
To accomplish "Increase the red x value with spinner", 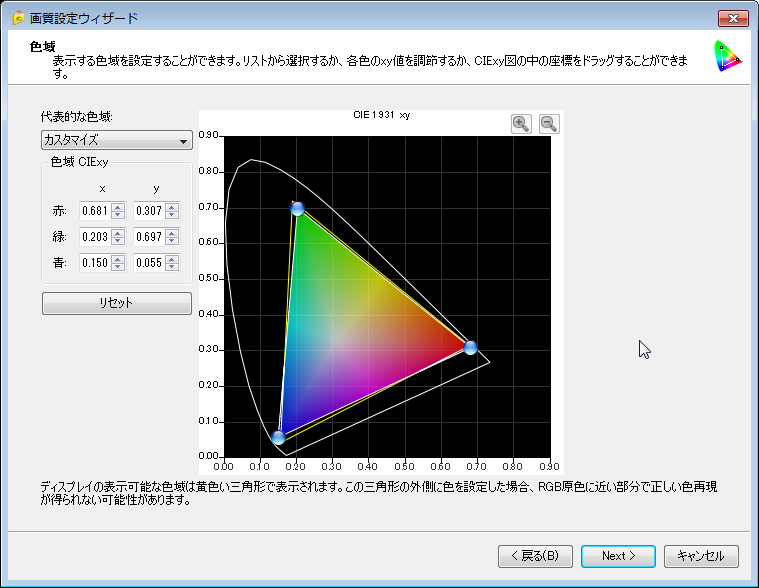I will [118, 207].
